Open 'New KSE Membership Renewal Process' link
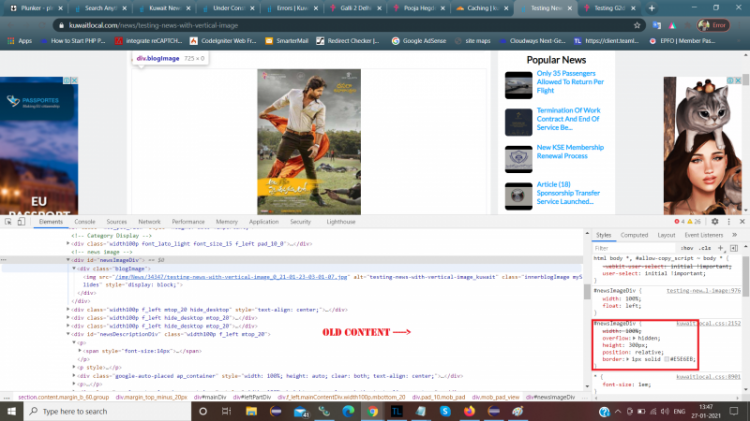 click(570, 152)
